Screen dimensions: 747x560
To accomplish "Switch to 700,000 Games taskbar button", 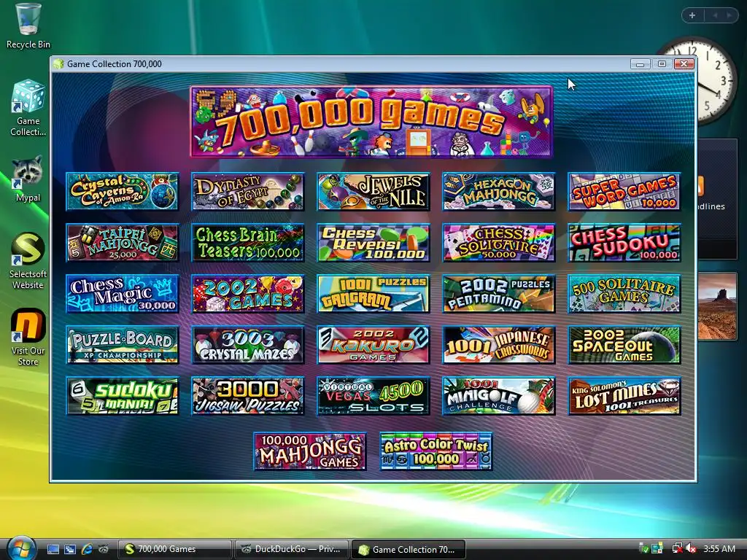I will pyautogui.click(x=174, y=549).
